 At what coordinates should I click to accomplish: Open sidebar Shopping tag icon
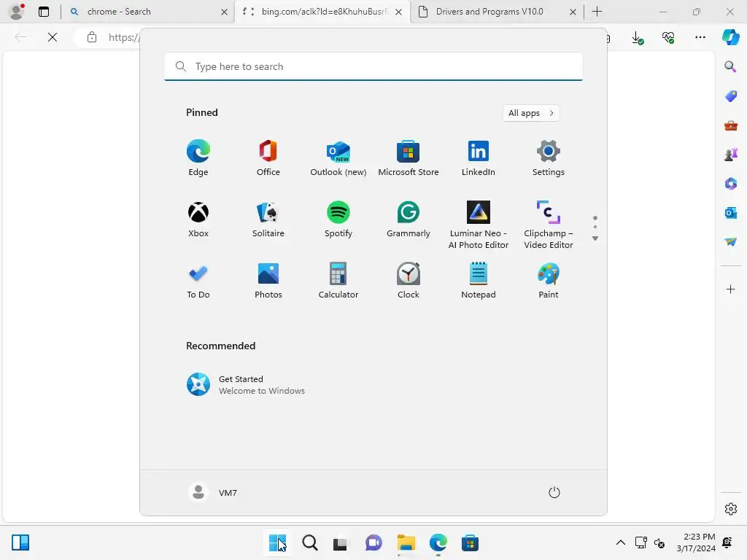[730, 96]
